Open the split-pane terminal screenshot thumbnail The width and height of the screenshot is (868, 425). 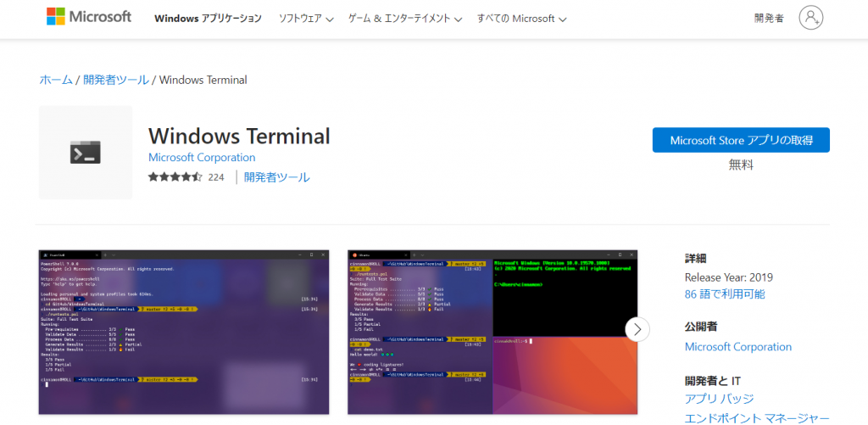(492, 332)
